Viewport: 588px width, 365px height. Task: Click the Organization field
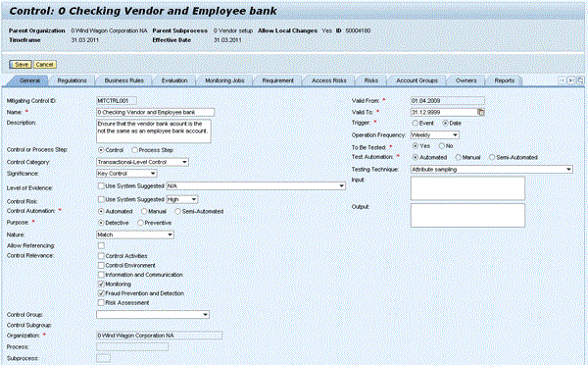point(159,336)
